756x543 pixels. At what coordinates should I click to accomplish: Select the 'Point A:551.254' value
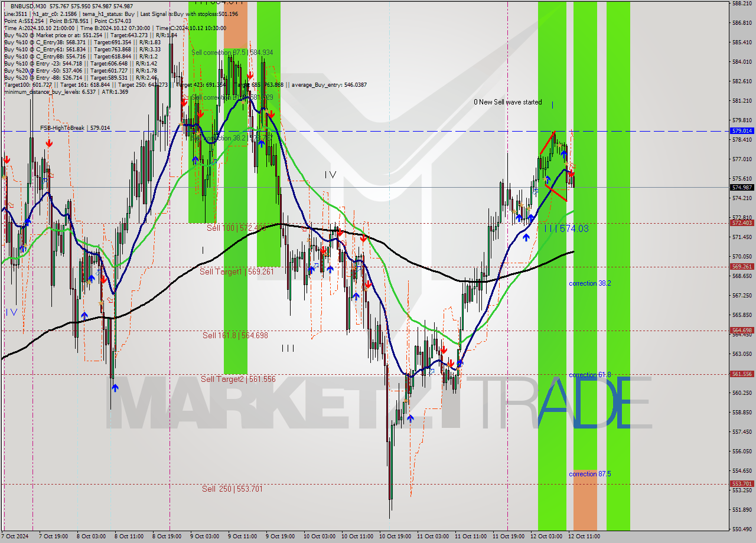coord(24,21)
